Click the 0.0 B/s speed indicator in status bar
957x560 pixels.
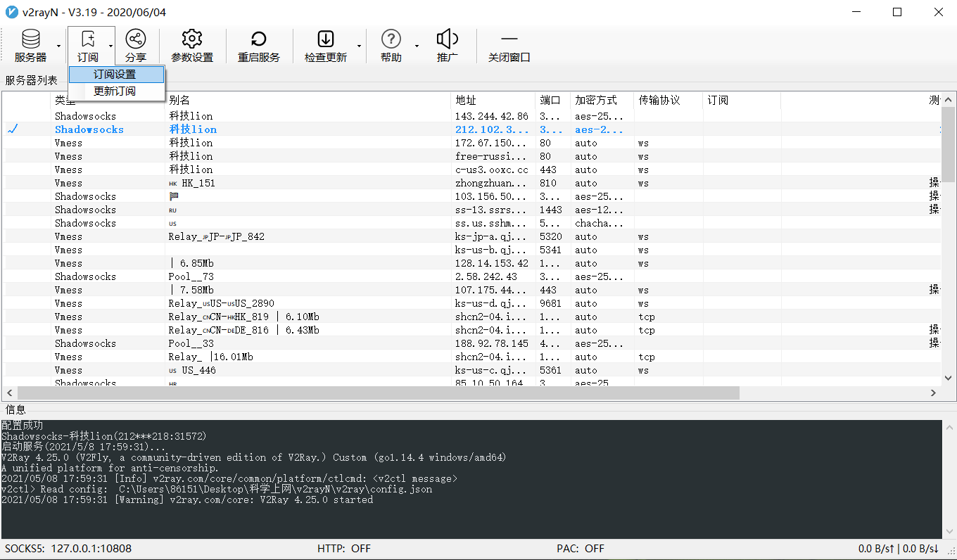(x=899, y=549)
